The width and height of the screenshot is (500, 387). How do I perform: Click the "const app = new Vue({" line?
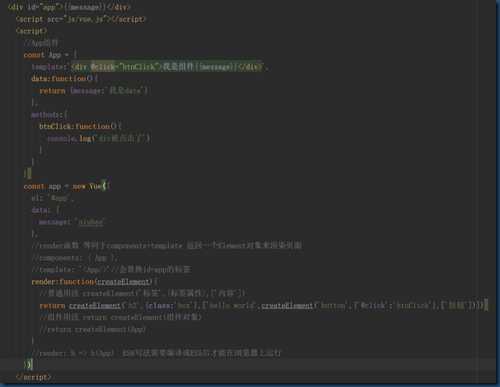coord(67,186)
